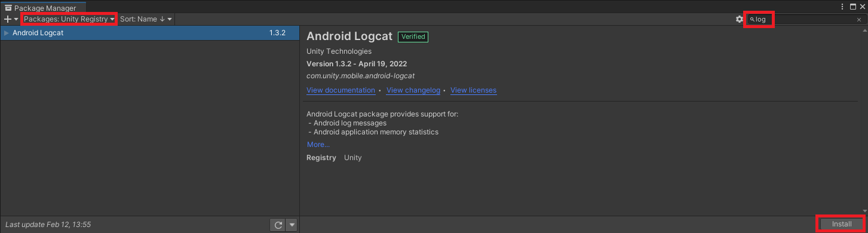Open the dropdown next to refresh button

pos(292,225)
